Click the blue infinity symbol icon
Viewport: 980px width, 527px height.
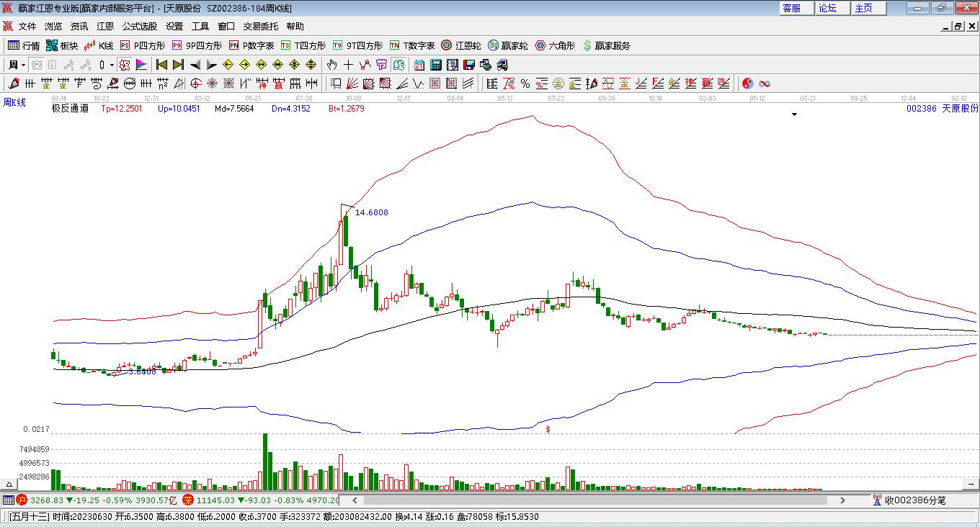click(x=765, y=84)
